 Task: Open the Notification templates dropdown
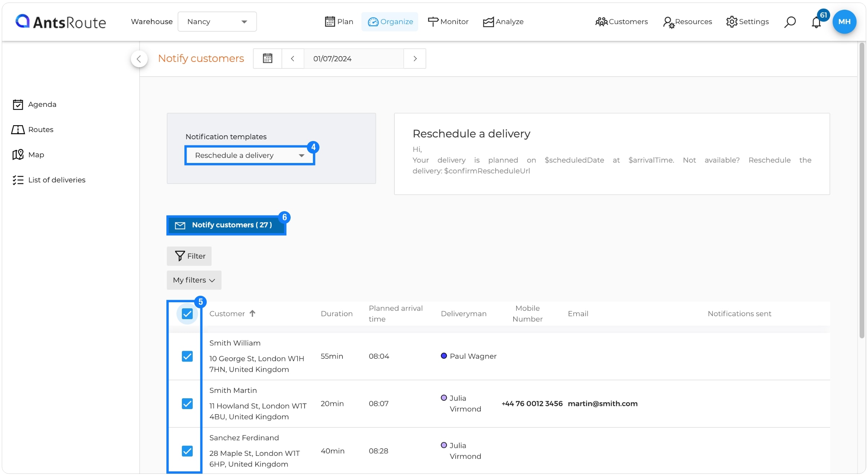[250, 155]
